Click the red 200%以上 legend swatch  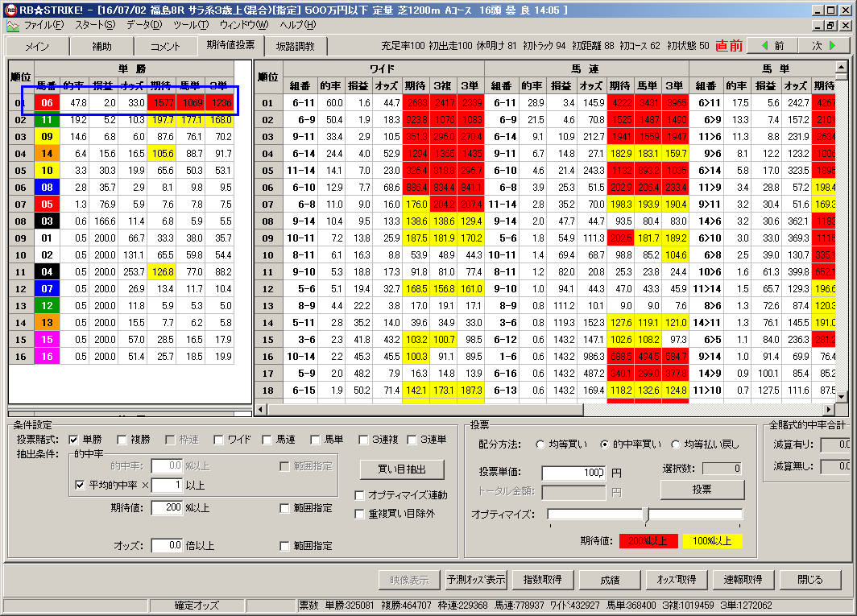click(648, 541)
